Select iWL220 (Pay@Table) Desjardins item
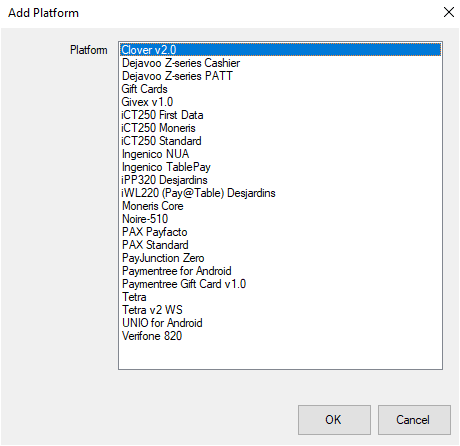This screenshot has height=446, width=460. [280, 193]
